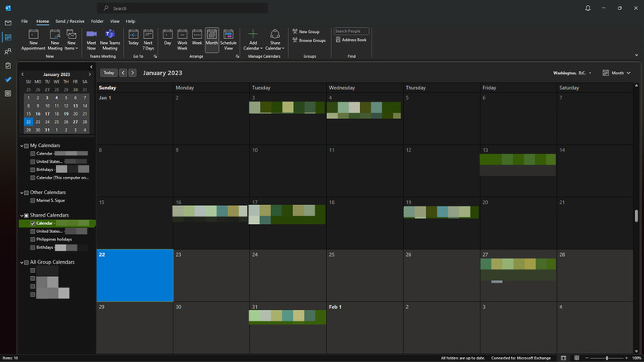Open the Month view dropdown
Viewport: 644px width, 362px height.
tap(617, 73)
